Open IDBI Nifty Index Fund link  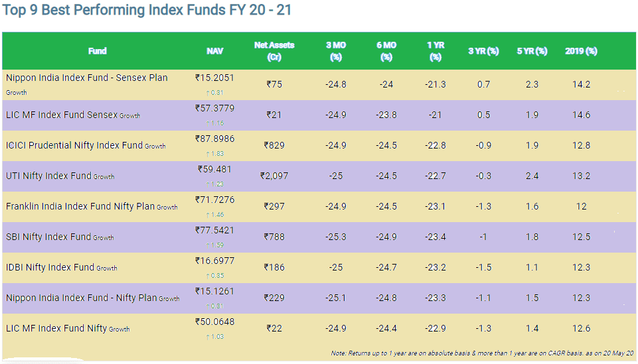coord(50,267)
